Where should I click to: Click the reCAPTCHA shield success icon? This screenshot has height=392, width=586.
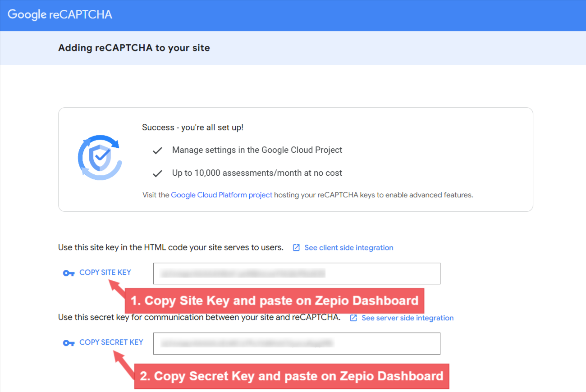100,157
